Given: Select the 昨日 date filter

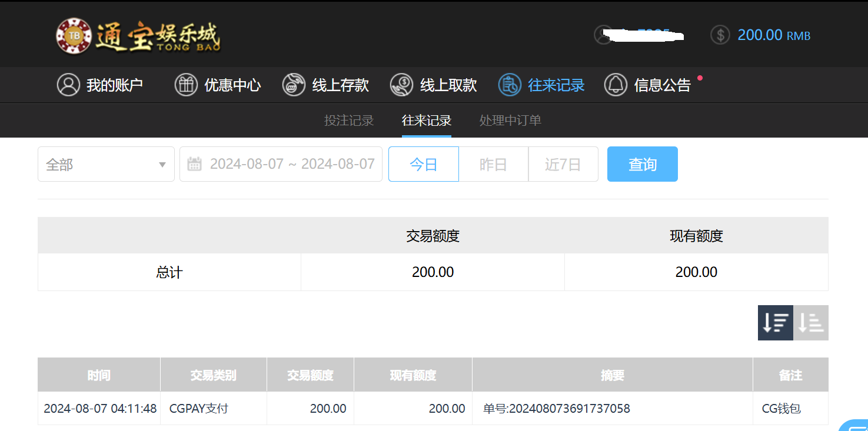Looking at the screenshot, I should 493,164.
